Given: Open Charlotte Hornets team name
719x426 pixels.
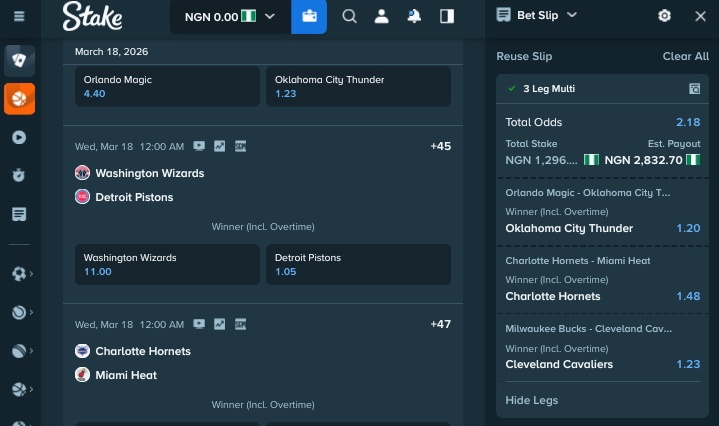Looking at the screenshot, I should pos(143,351).
